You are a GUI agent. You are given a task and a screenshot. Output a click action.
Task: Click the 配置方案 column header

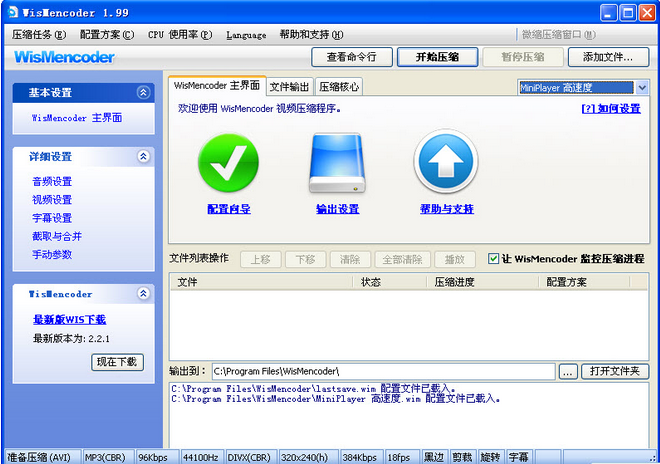click(x=584, y=282)
